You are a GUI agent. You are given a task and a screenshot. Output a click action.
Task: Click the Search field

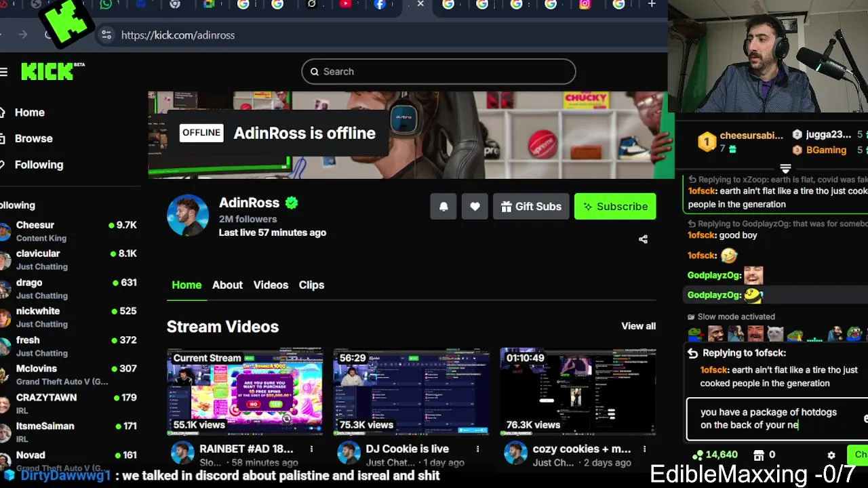pos(439,72)
